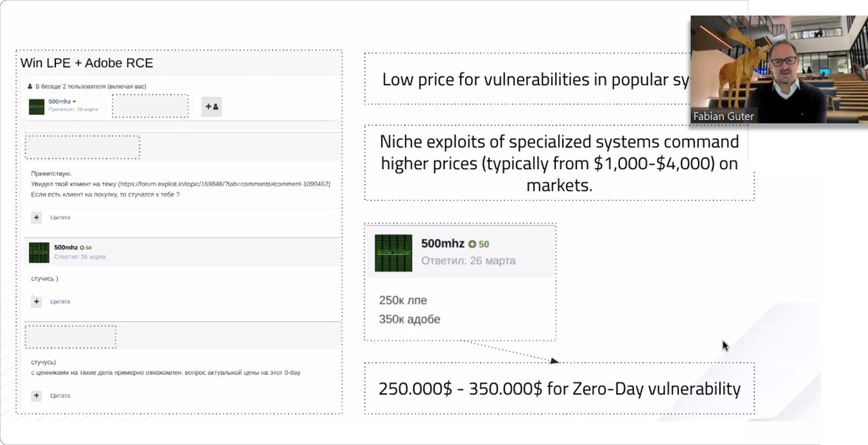This screenshot has width=868, height=445.
Task: Click the add participant plus-person button
Action: [x=211, y=107]
